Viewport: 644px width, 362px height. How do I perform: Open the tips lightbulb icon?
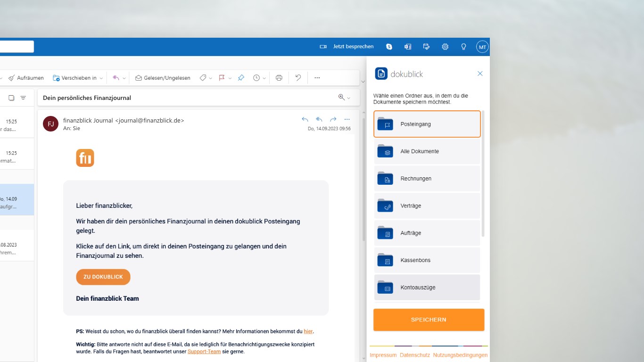coord(463,47)
